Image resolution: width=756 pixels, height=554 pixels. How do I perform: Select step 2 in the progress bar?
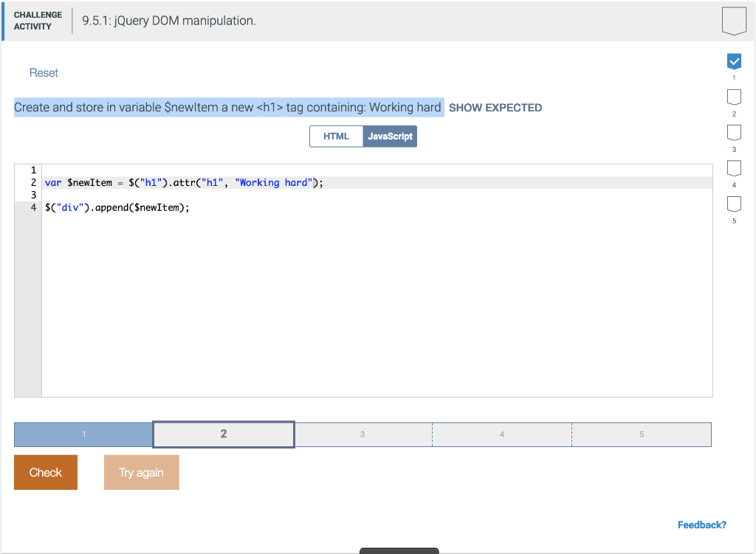pyautogui.click(x=223, y=434)
